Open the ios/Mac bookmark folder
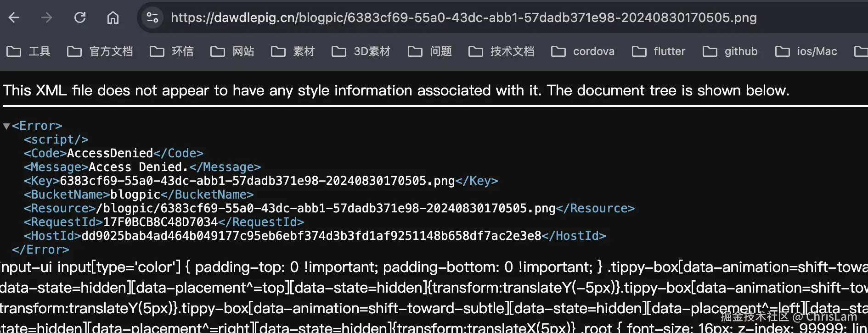This screenshot has width=868, height=333. tap(806, 51)
